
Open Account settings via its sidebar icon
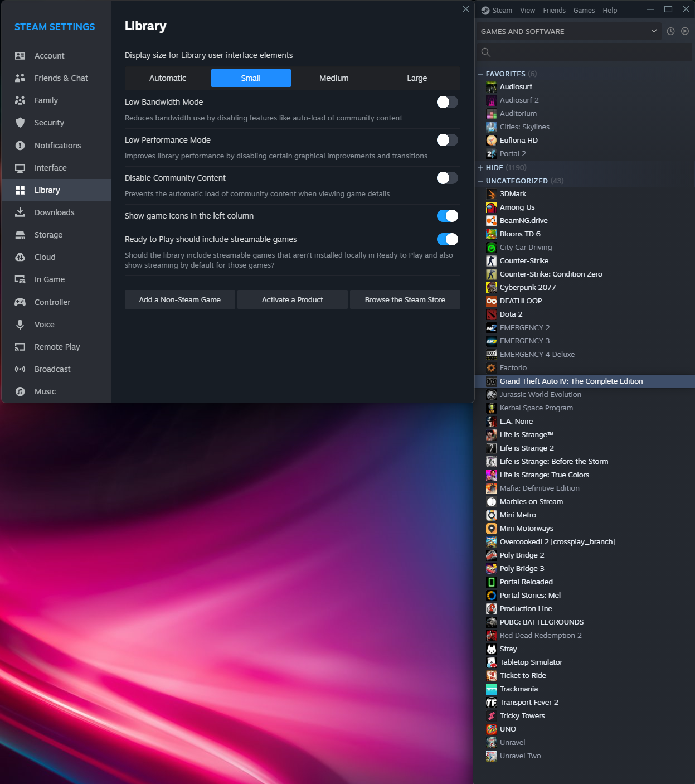click(x=20, y=56)
